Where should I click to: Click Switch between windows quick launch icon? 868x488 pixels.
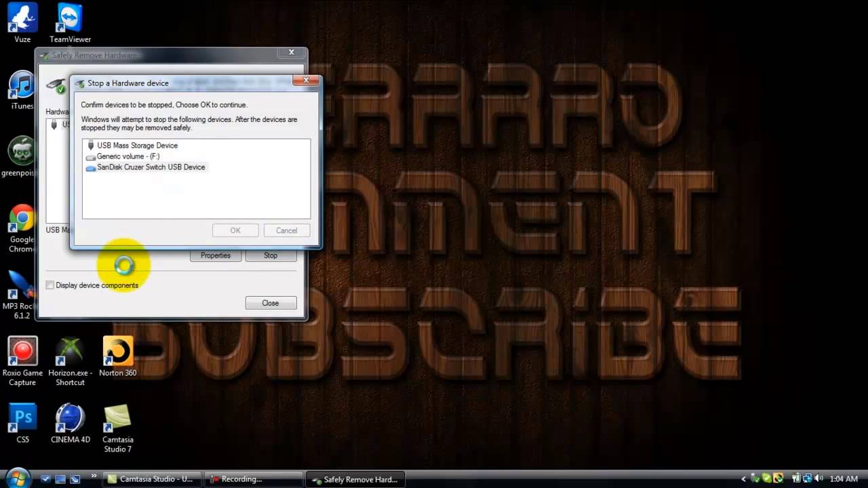point(75,479)
